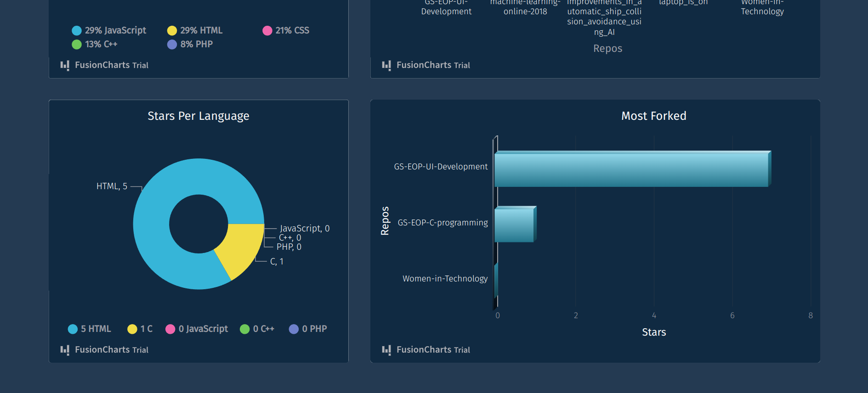Click the FusionCharts logo icon under languages chart
Screen dimensions: 868x393
point(65,66)
